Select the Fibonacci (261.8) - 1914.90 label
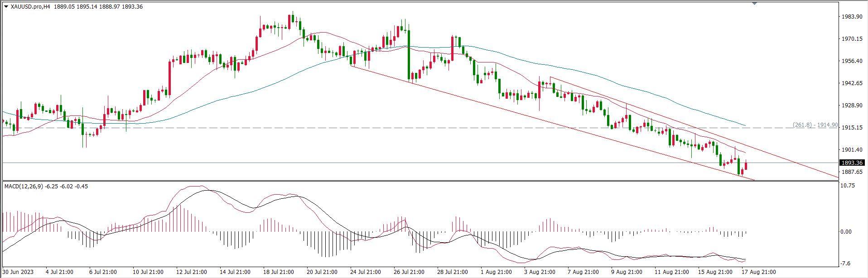 click(x=815, y=125)
